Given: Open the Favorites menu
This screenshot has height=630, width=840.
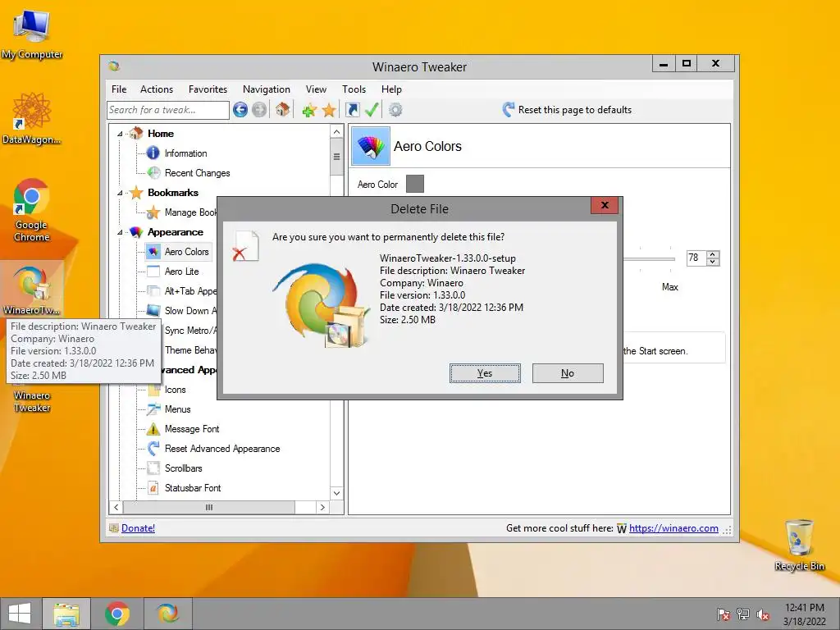Looking at the screenshot, I should (208, 89).
